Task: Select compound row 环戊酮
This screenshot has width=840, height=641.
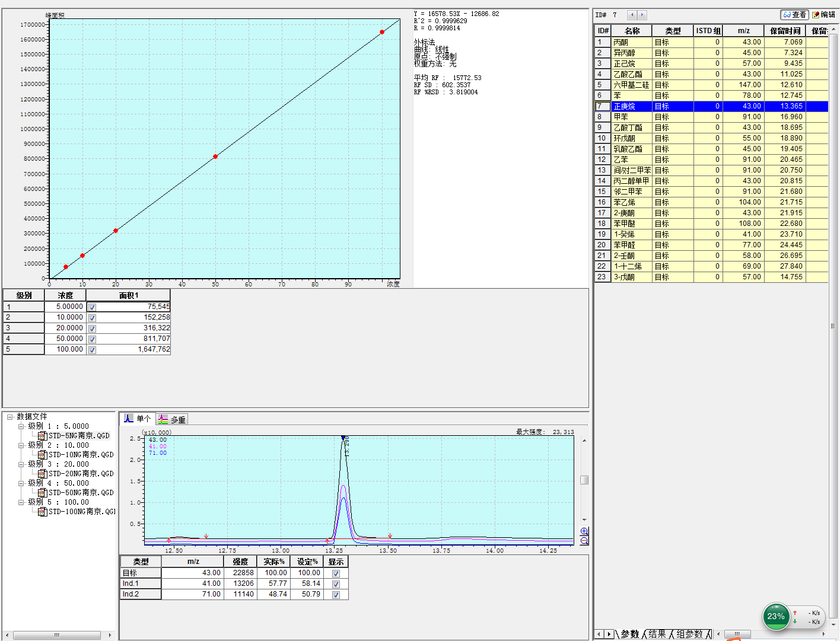Action: point(711,138)
